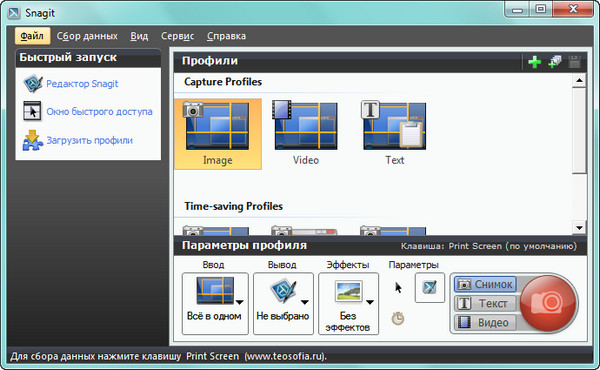Click the Загрузить профили puzzle icon
Image resolution: width=600 pixels, height=370 pixels.
tap(32, 140)
